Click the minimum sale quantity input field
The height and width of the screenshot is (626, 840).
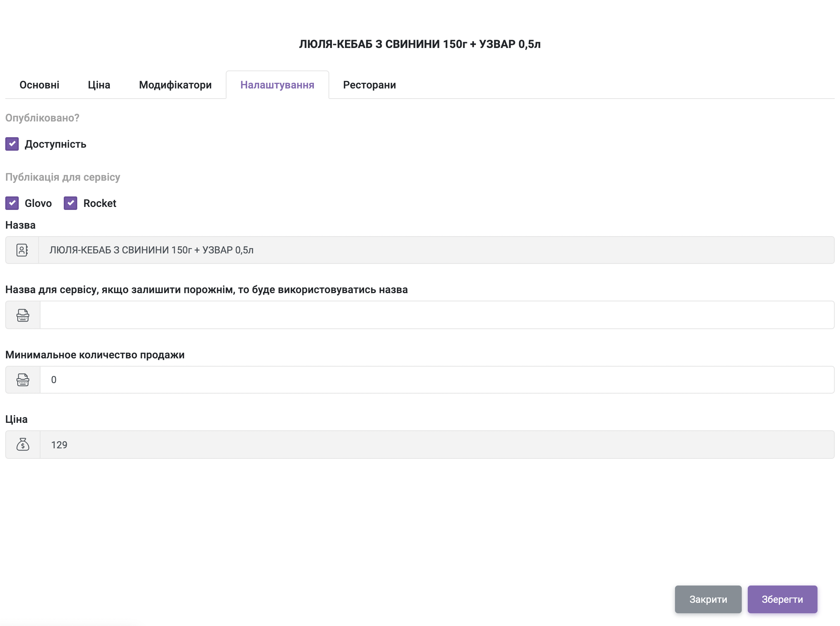pyautogui.click(x=436, y=380)
